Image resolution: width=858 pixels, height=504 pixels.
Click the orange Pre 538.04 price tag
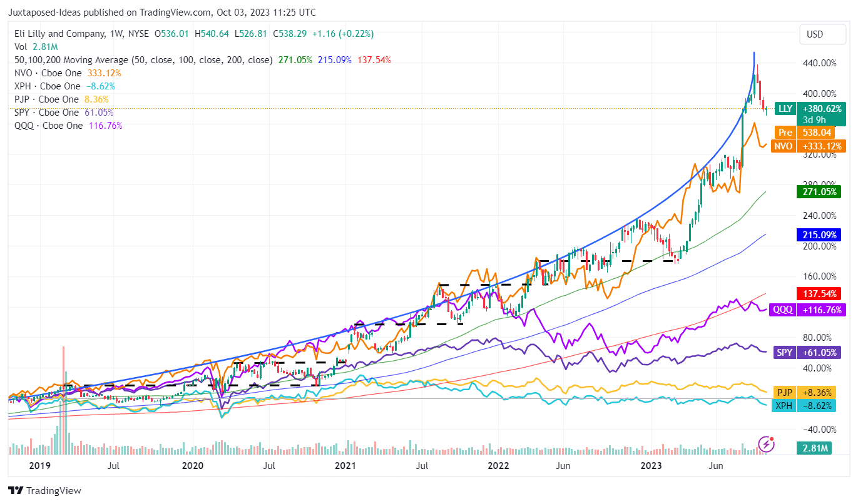click(x=805, y=133)
